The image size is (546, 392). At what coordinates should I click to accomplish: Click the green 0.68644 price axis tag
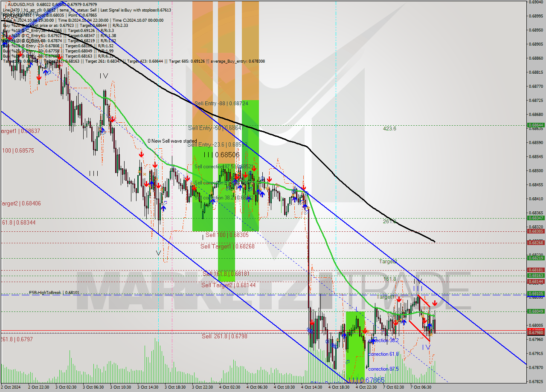(x=536, y=125)
